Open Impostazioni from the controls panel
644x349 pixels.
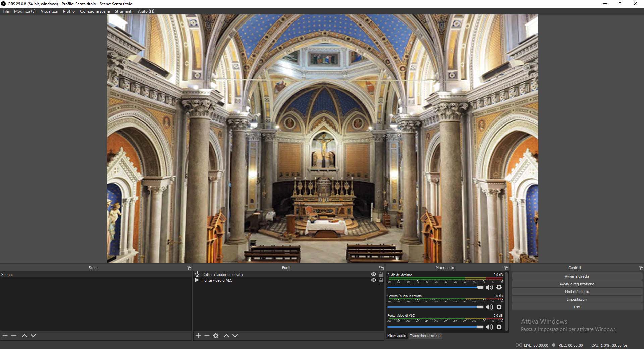(577, 299)
